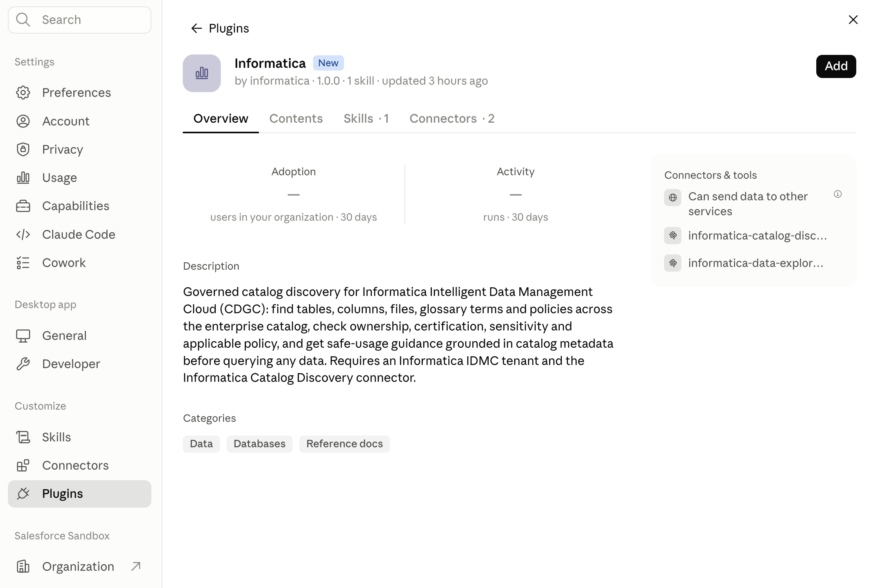This screenshot has width=870, height=588.
Task: Open the informatica-data-explor… connector entry
Action: pos(753,263)
